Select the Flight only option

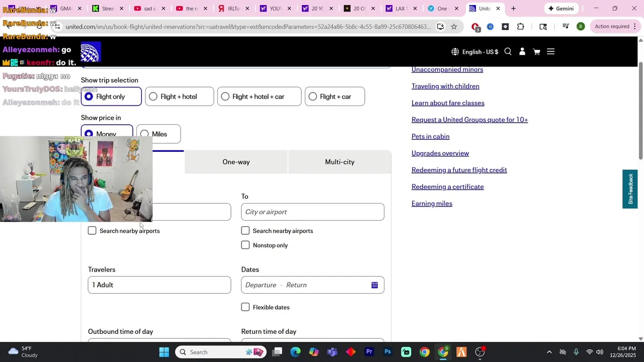point(111,97)
